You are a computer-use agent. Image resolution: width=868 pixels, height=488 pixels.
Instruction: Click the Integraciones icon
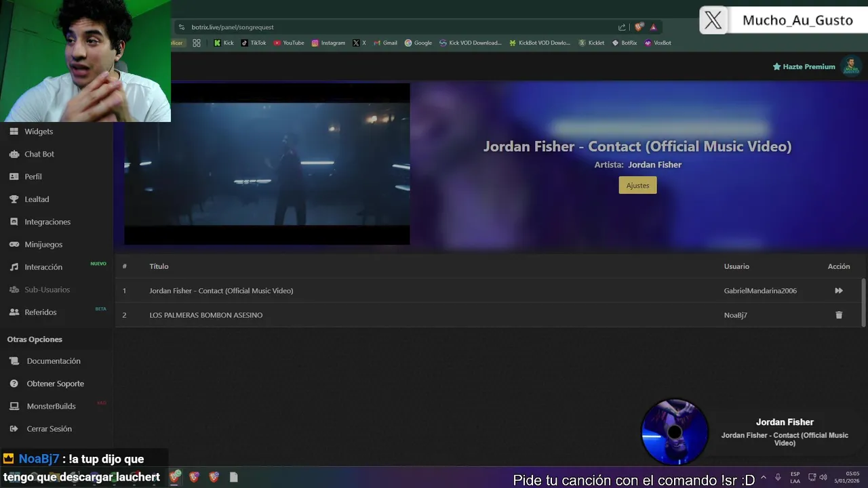(14, 222)
